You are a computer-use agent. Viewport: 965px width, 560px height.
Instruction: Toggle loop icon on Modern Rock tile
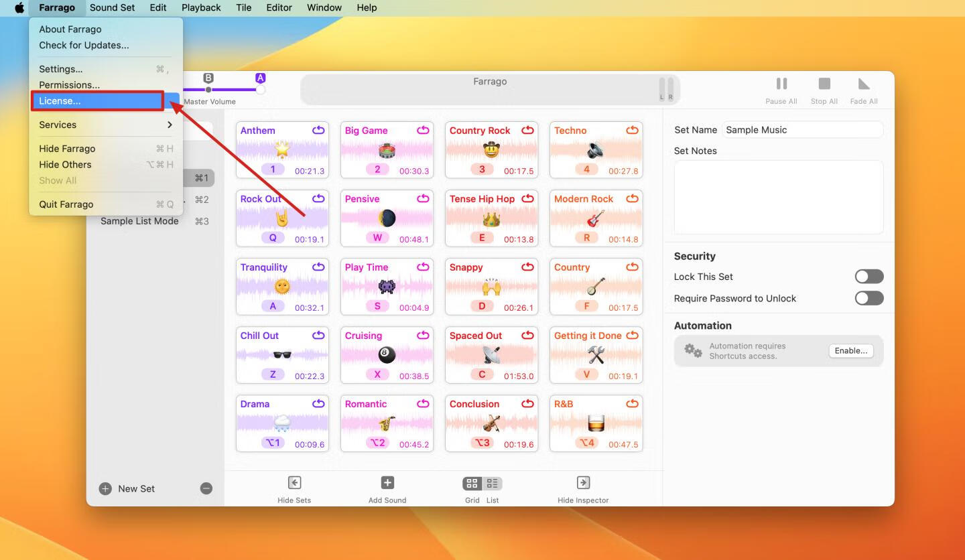click(x=632, y=198)
